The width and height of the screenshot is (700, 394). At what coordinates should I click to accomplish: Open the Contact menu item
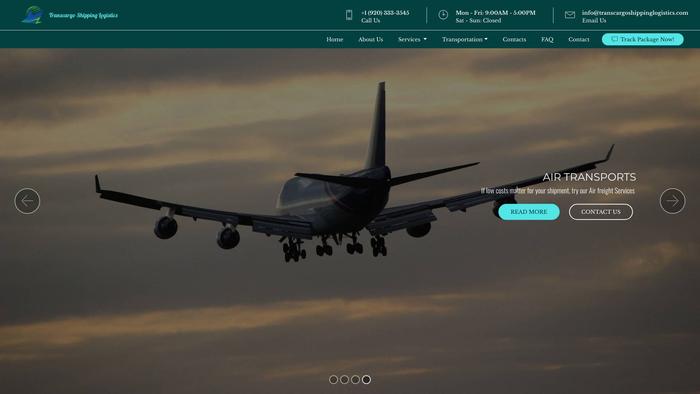click(x=579, y=39)
